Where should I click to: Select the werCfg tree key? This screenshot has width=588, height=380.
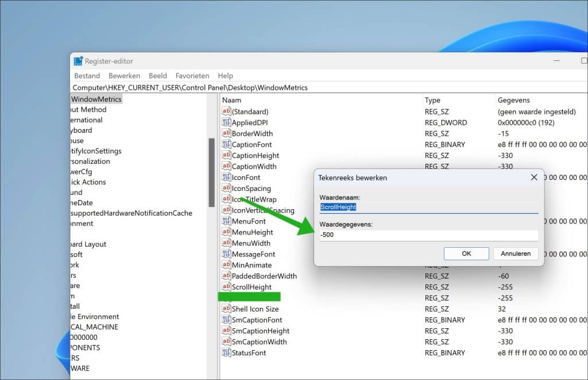pyautogui.click(x=81, y=172)
